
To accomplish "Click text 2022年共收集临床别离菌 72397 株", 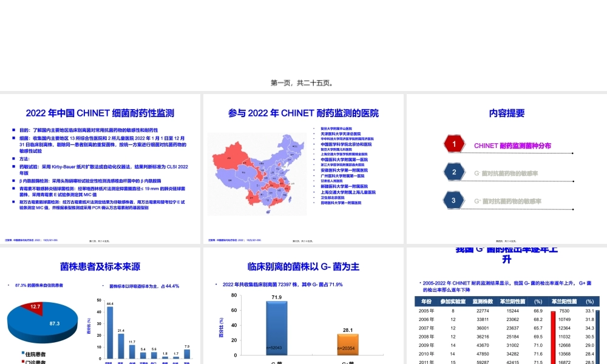I will click(261, 285).
